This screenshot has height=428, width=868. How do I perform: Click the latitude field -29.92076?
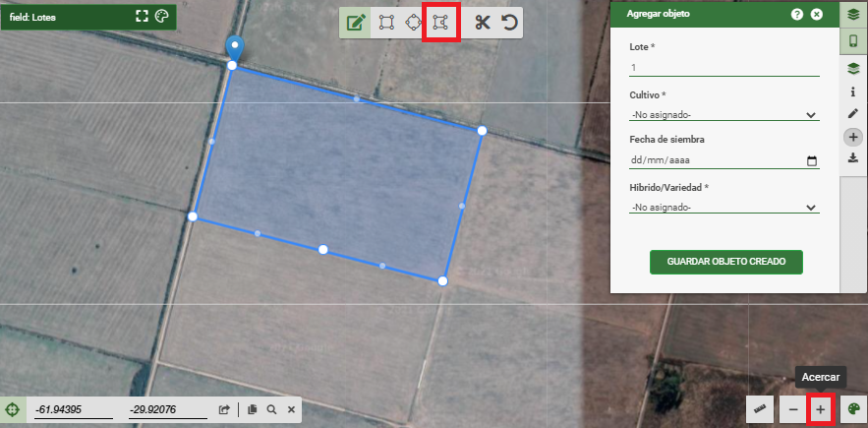click(168, 410)
